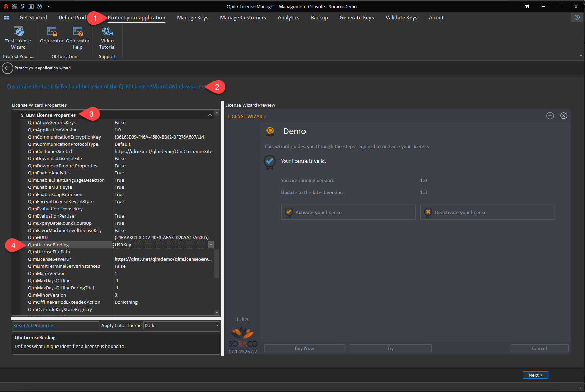The height and width of the screenshot is (392, 585).
Task: Open the Video Tutorial
Action: (107, 38)
